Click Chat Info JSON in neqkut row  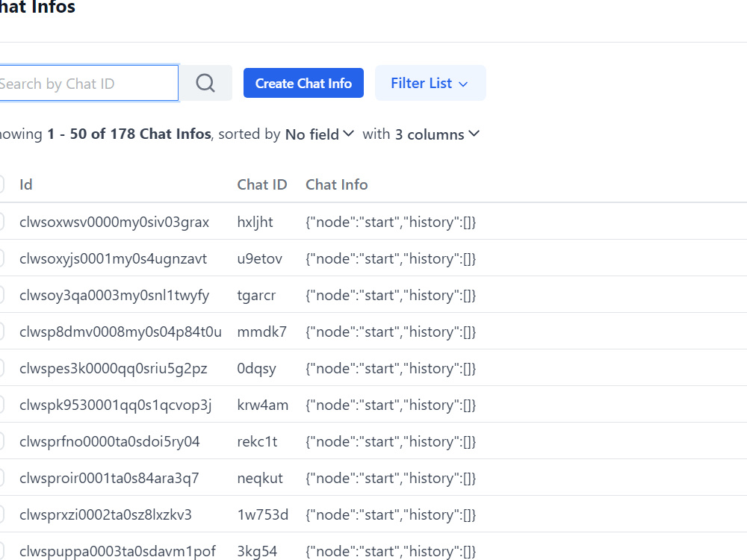pos(391,479)
